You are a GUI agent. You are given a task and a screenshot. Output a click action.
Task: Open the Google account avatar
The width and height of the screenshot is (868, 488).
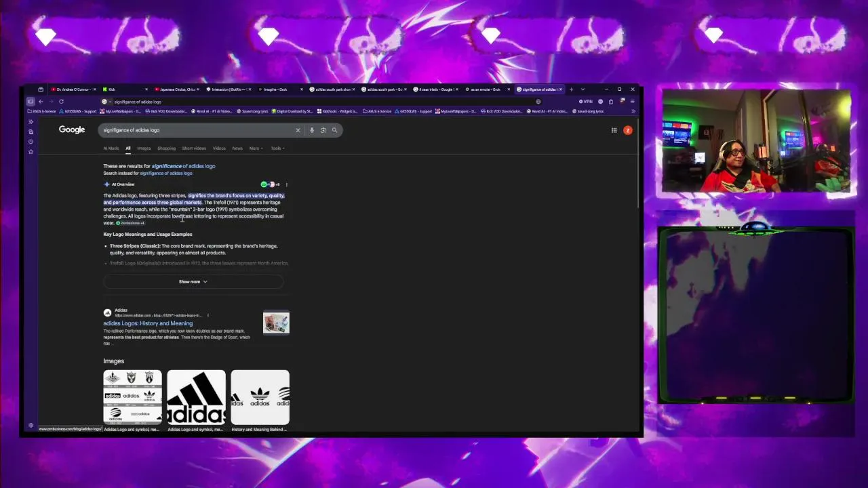pyautogui.click(x=628, y=130)
